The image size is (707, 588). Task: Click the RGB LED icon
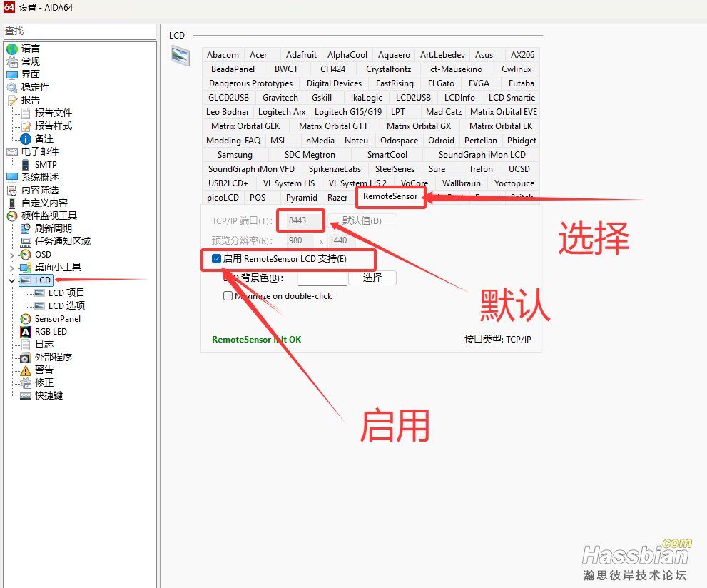pyautogui.click(x=26, y=332)
